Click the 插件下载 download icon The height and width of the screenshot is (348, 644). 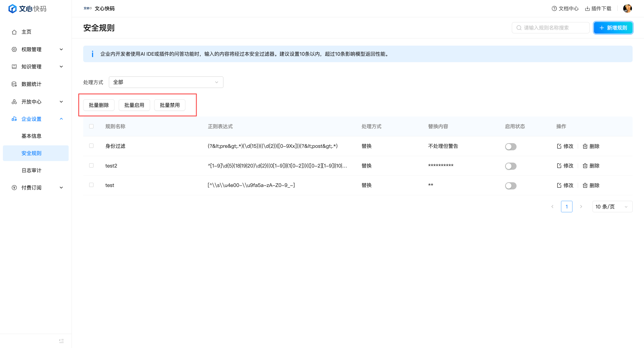(x=587, y=8)
